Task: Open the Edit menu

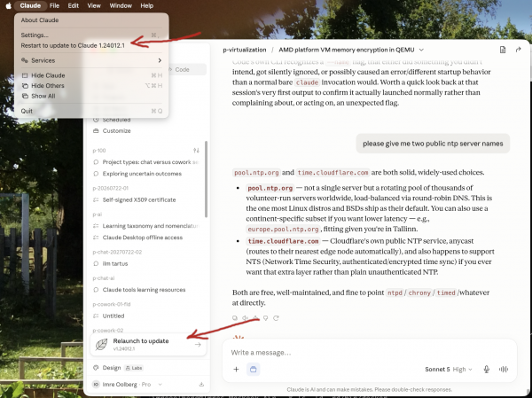Action: tap(73, 6)
